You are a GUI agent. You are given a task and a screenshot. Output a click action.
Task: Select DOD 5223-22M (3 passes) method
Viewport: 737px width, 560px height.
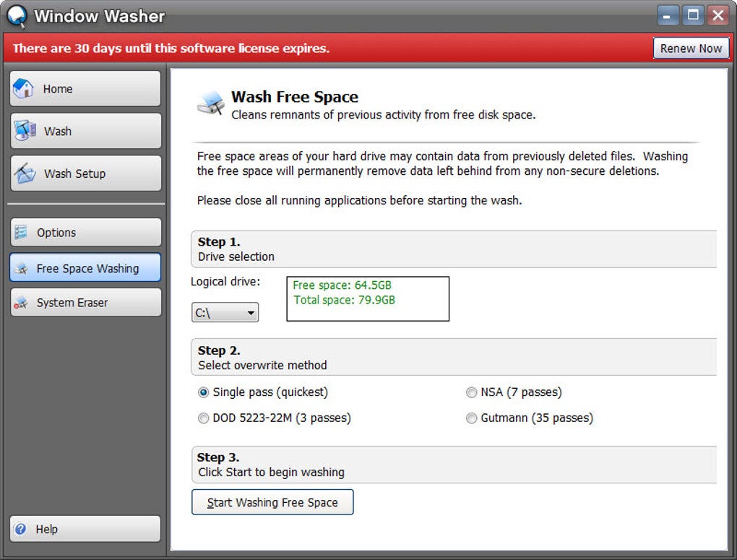coord(204,418)
